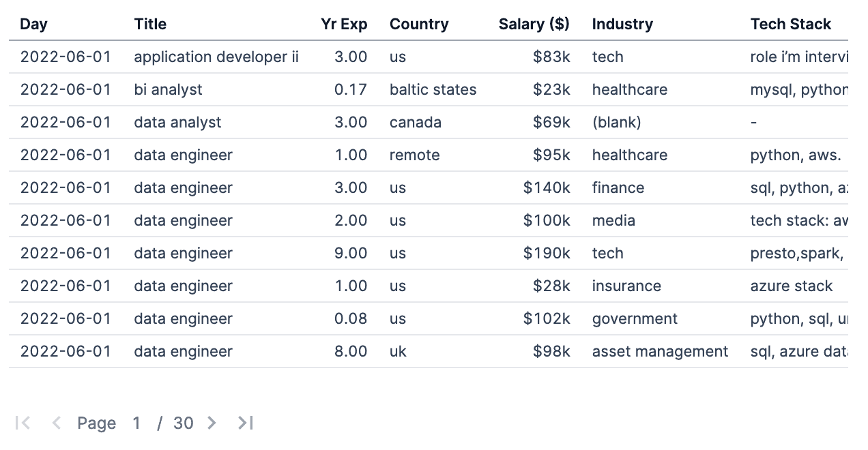Click the $190k salary value
The height and width of the screenshot is (450, 868).
pos(549,253)
